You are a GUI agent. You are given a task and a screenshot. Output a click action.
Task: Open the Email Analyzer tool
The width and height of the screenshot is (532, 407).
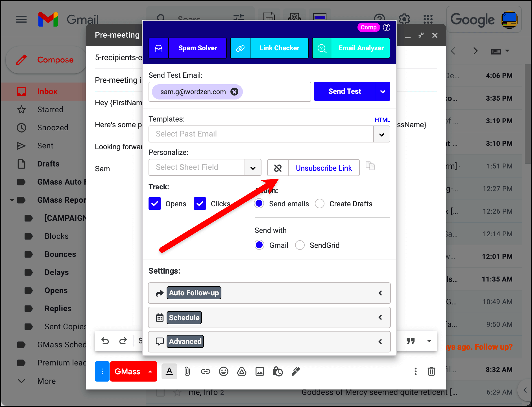(351, 48)
